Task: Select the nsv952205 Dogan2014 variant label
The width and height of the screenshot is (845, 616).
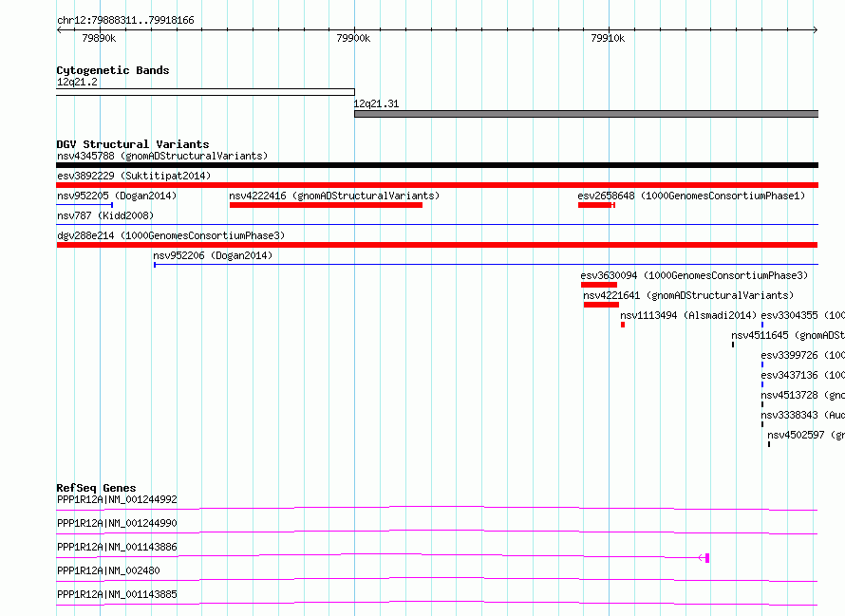Action: (x=117, y=196)
